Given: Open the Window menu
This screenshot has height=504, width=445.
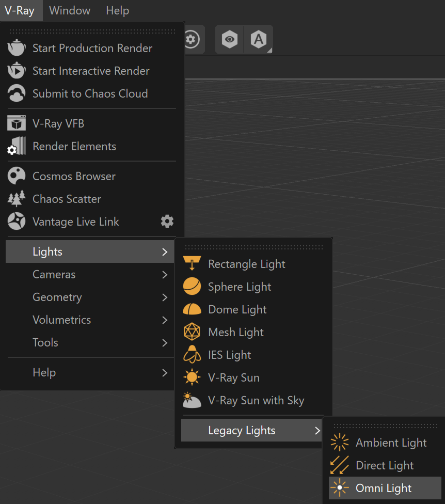Looking at the screenshot, I should pos(70,11).
